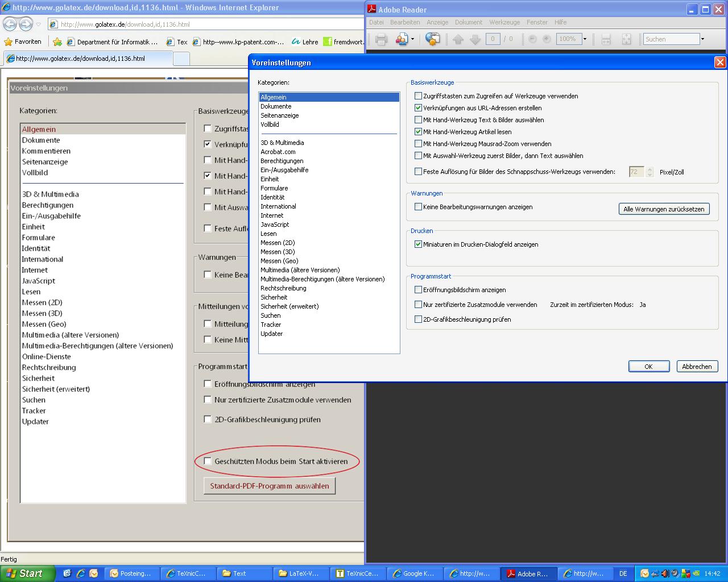This screenshot has width=728, height=582.
Task: Open the fremdwort favorites bar link
Action: (344, 41)
